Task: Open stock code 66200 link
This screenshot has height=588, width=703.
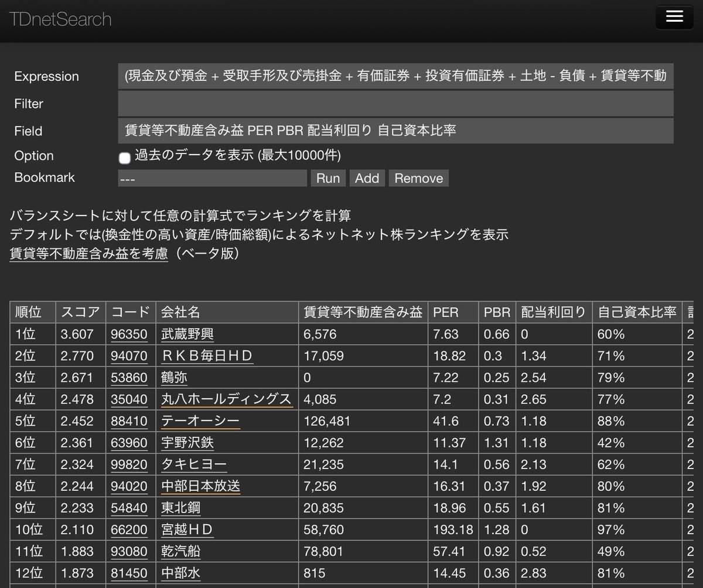Action: (129, 530)
